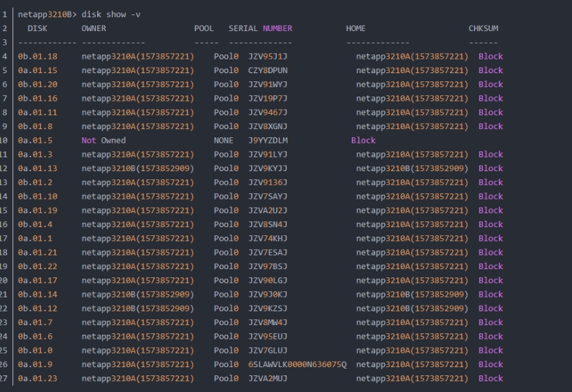The image size is (572, 392).
Task: Click owner netapp3210B of disk 0a.01.13
Action: [137, 168]
